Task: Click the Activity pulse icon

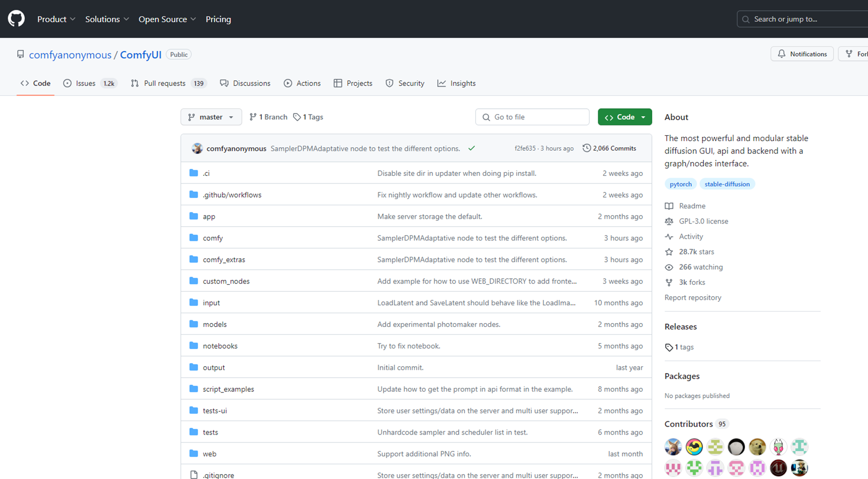Action: 669,237
